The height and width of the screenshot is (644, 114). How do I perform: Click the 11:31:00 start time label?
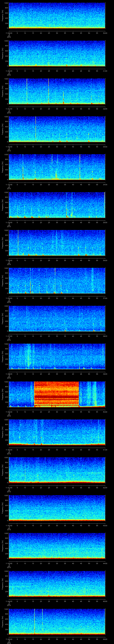9,109
